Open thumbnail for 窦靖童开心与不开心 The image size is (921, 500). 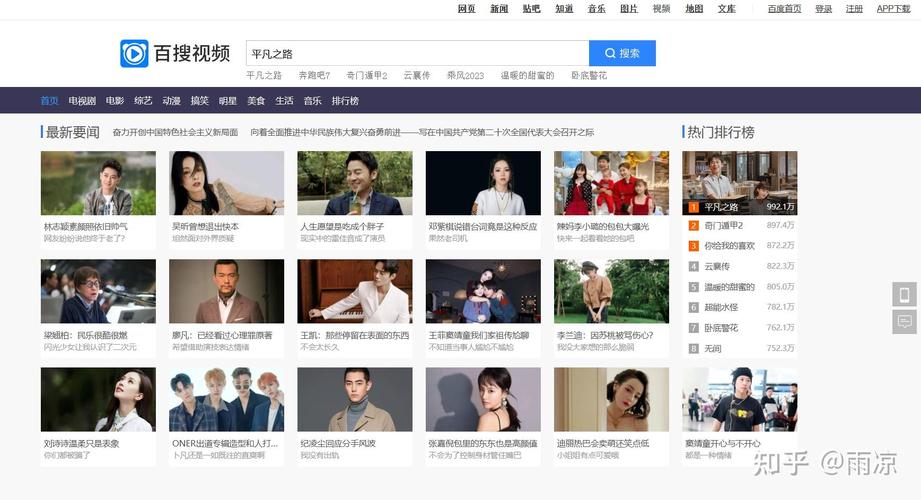[x=740, y=400]
